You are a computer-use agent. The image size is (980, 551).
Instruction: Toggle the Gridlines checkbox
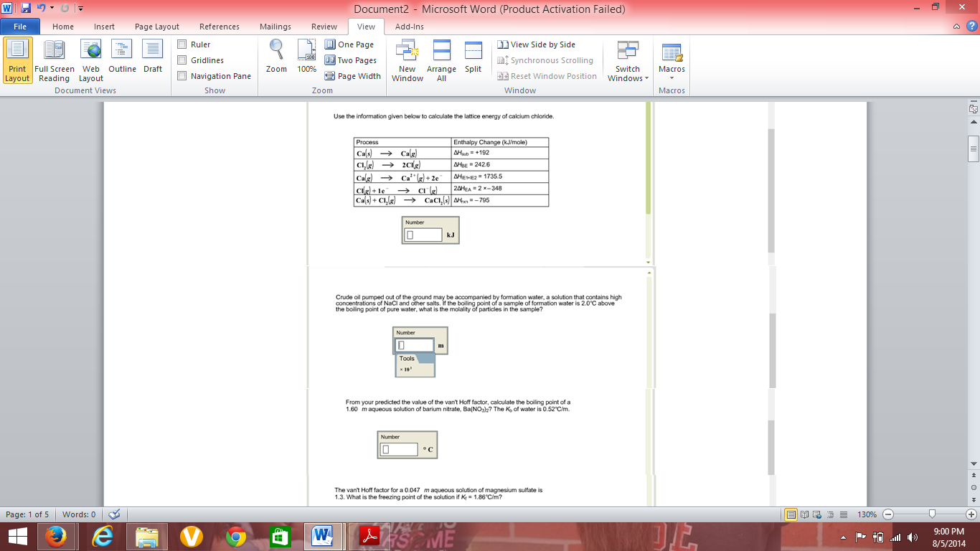[x=182, y=60]
